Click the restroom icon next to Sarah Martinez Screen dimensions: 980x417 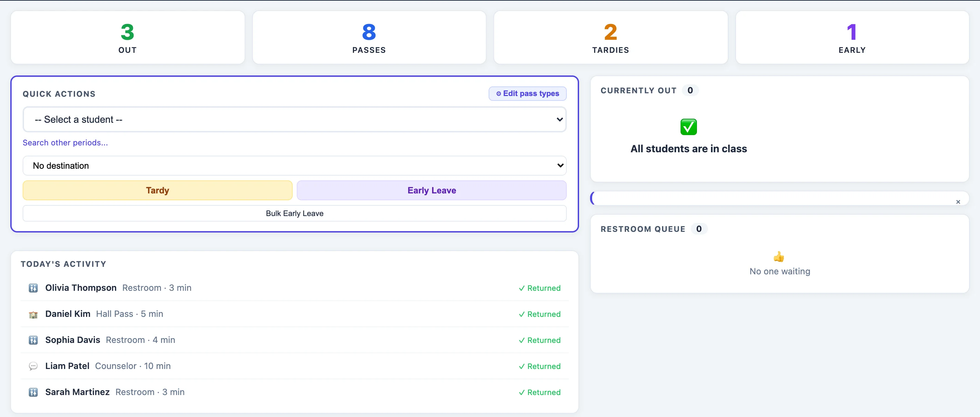pos(33,392)
